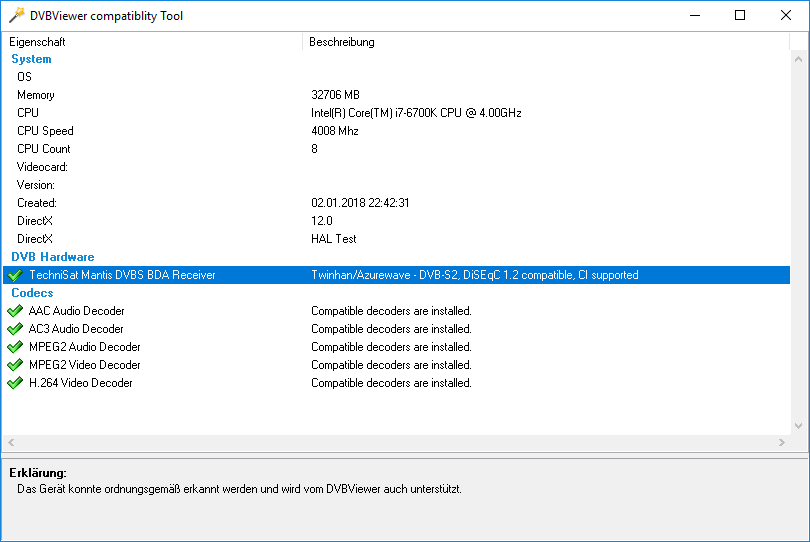Click the CPU count value 8

(x=314, y=149)
